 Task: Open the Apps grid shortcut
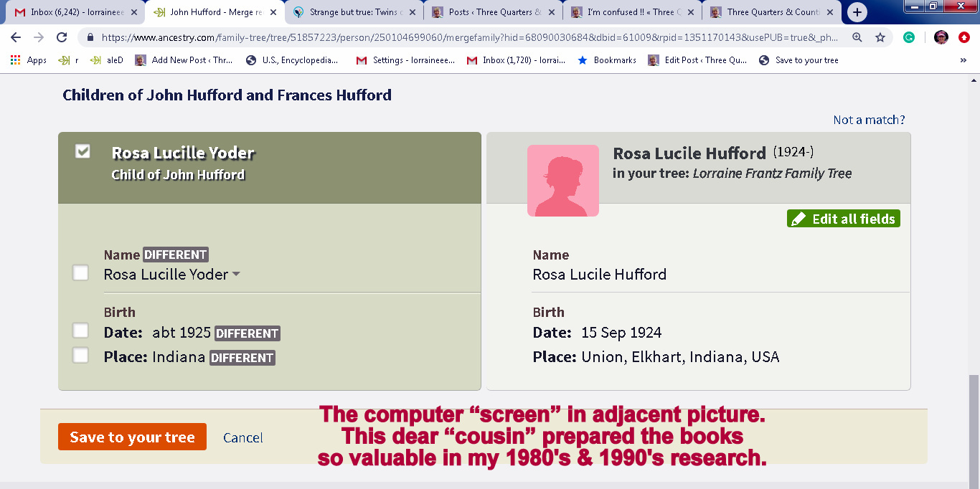(x=29, y=60)
